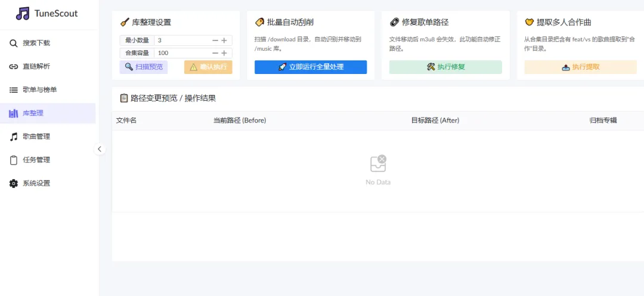Click the 确认执行 button

pos(208,67)
